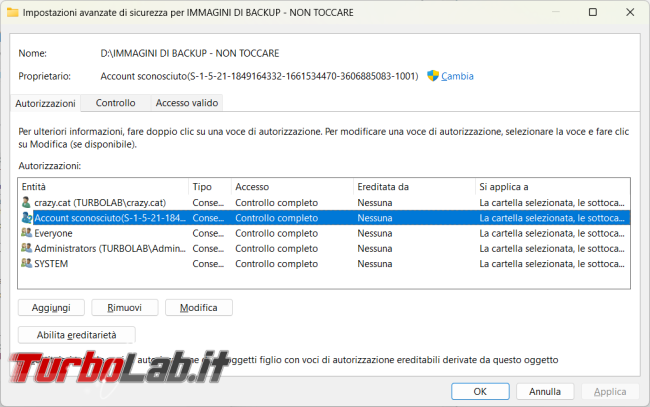Click the Ereditata da column header
The image size is (650, 407).
tap(414, 187)
